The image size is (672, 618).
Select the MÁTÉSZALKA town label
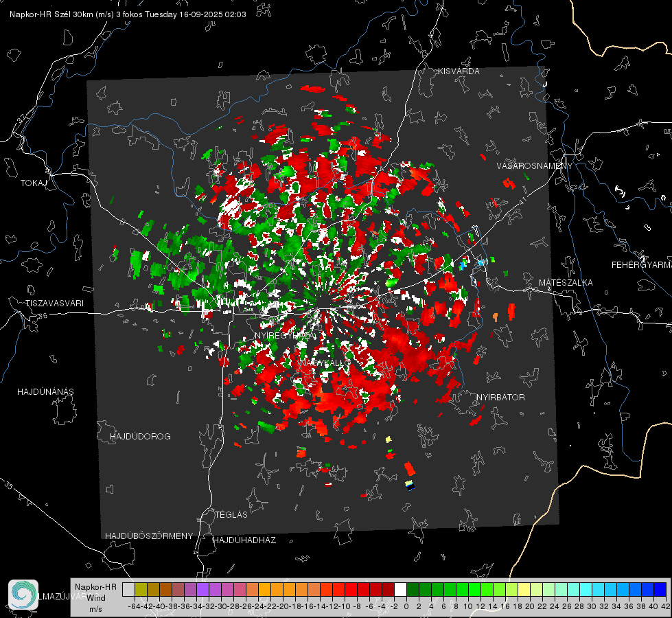pyautogui.click(x=566, y=283)
